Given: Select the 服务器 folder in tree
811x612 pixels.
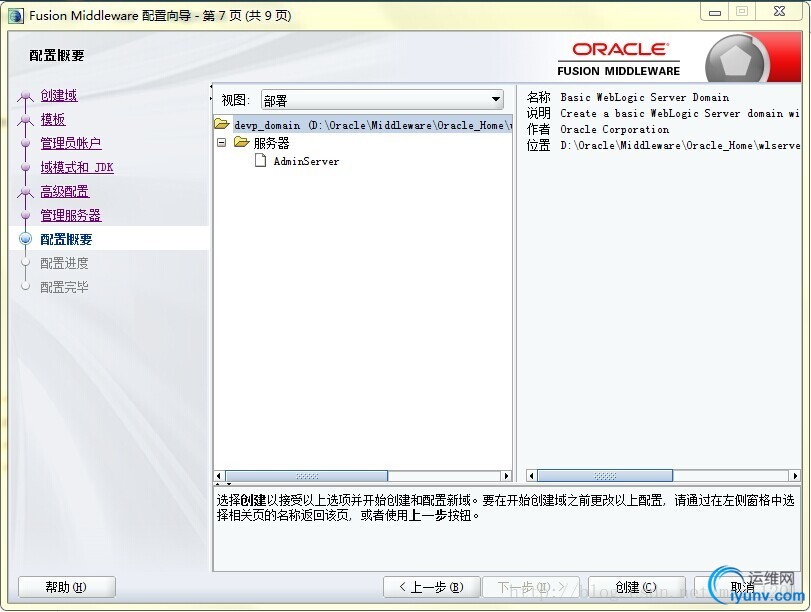Looking at the screenshot, I should pyautogui.click(x=272, y=143).
